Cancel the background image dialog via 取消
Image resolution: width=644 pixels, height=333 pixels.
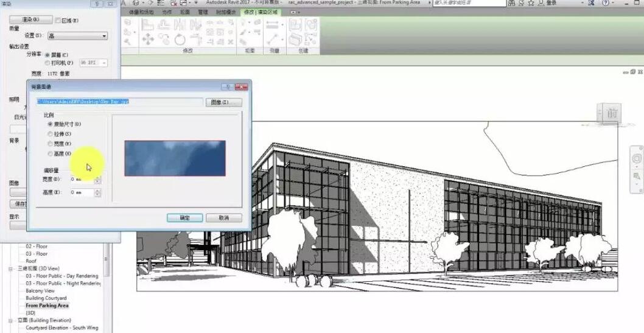pos(224,217)
